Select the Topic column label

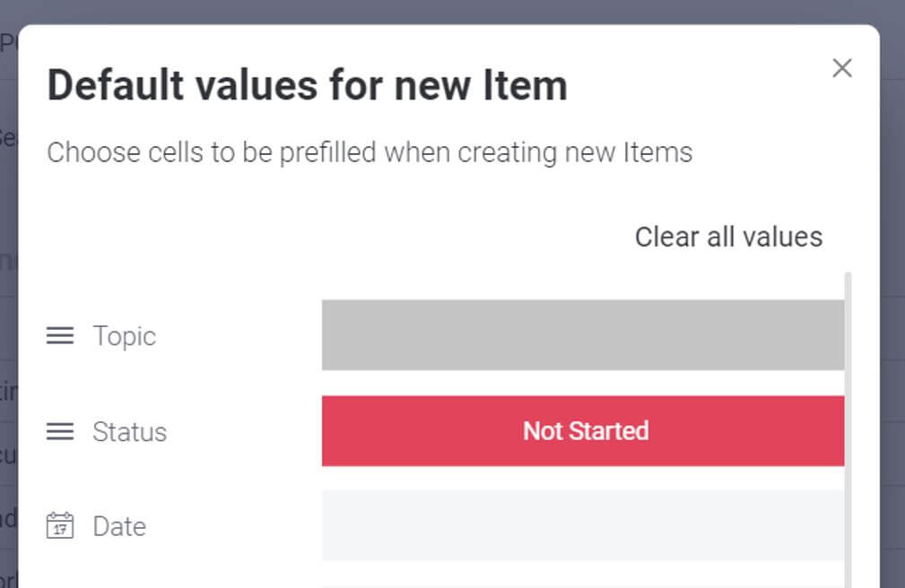[124, 336]
